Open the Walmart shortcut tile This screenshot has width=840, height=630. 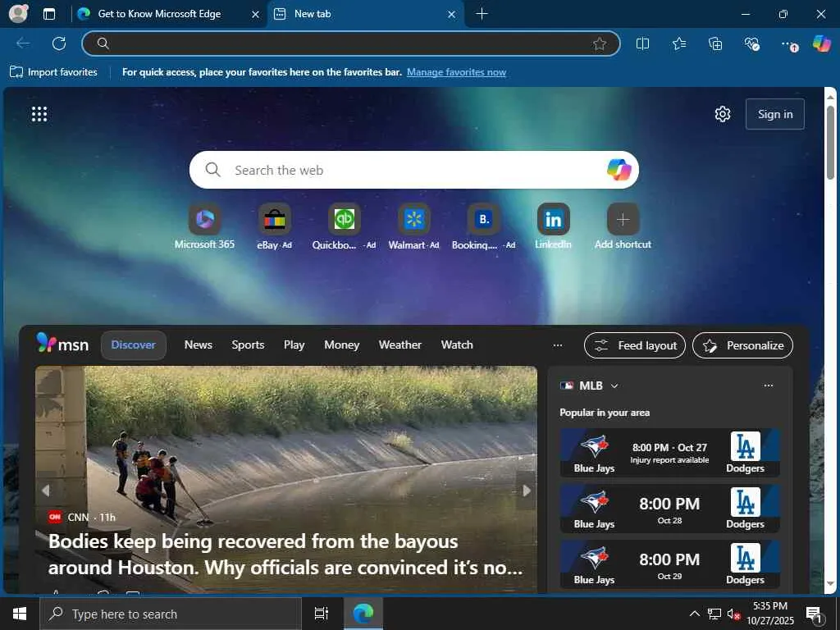coord(413,226)
